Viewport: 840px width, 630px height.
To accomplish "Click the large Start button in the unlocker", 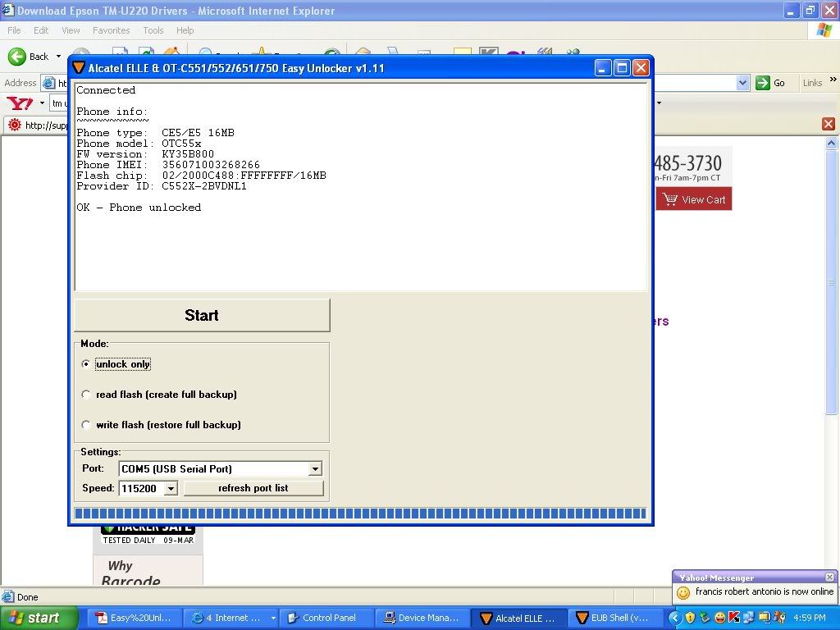I will 202,315.
